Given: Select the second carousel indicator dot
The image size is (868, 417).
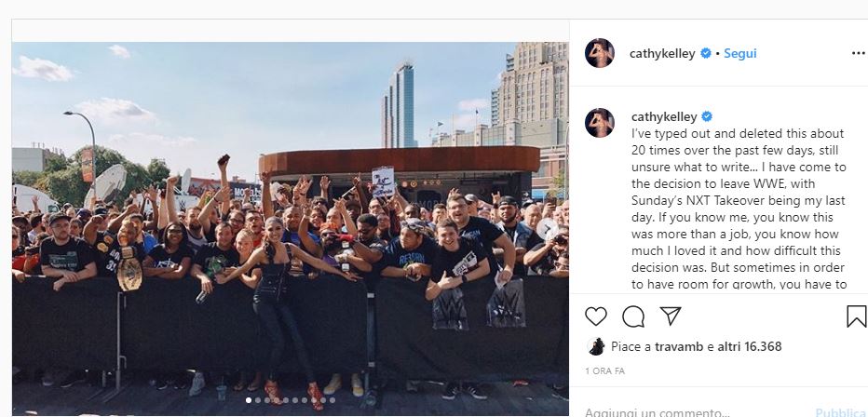Looking at the screenshot, I should tap(258, 400).
